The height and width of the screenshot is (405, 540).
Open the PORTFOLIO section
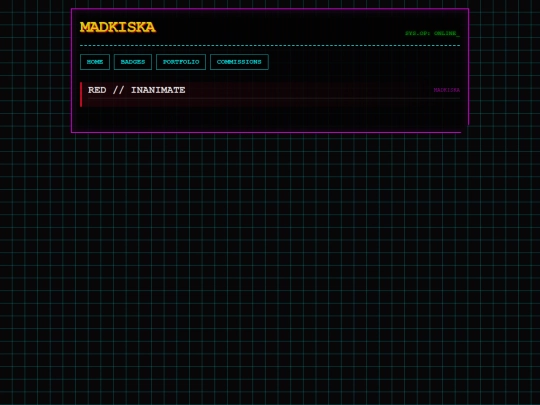[181, 62]
